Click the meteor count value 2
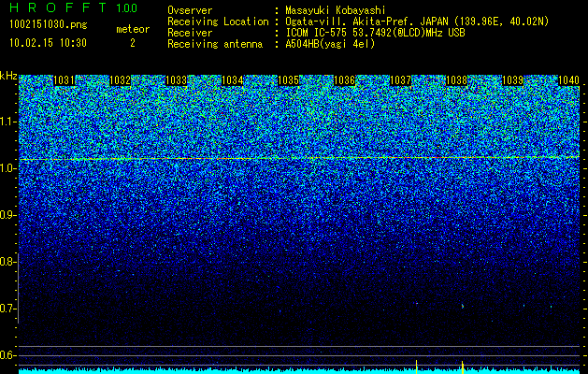The height and width of the screenshot is (374, 588). 133,43
